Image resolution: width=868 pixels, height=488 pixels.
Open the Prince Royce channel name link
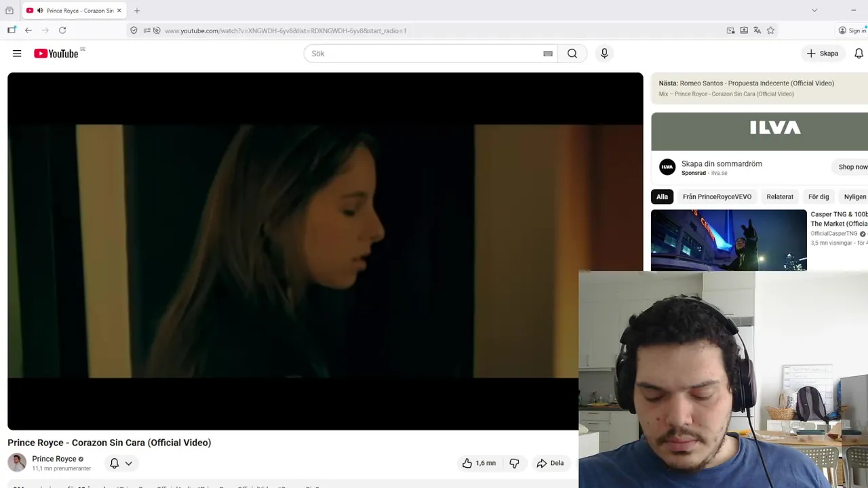point(54,459)
